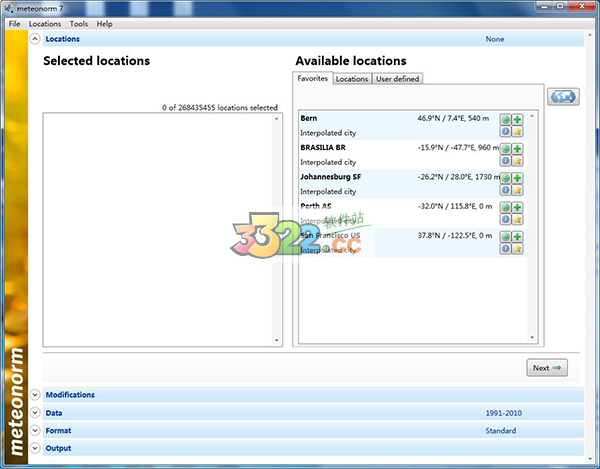Toggle favorite star for San Francisco US

517,249
